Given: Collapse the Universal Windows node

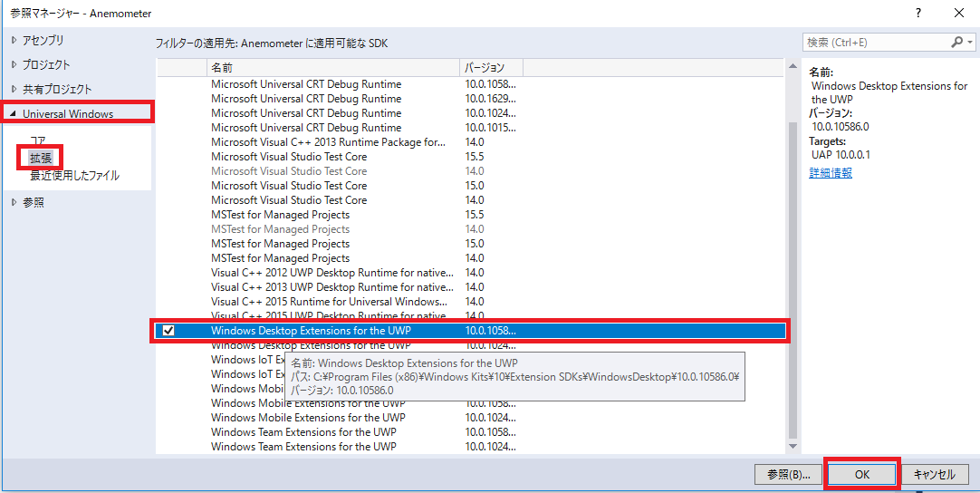Looking at the screenshot, I should (14, 114).
